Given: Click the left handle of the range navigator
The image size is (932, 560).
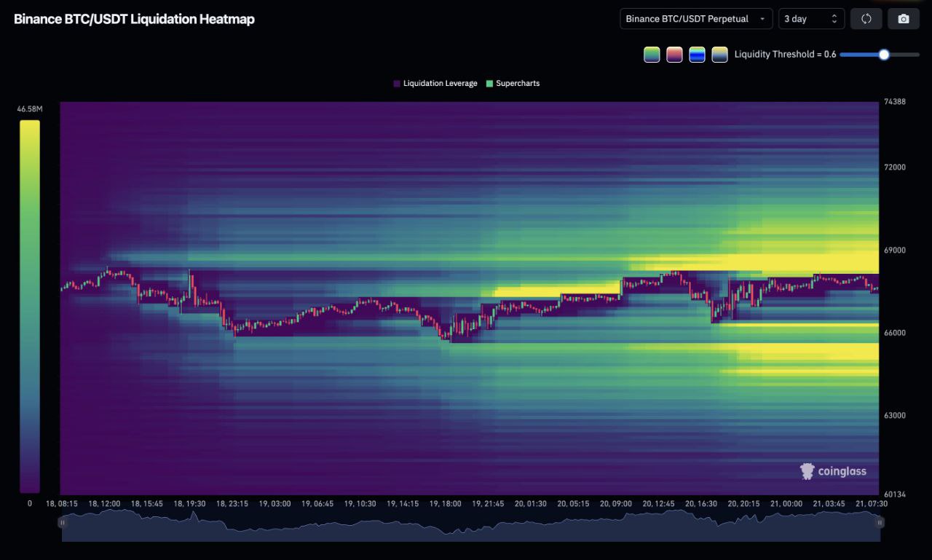Looking at the screenshot, I should click(63, 522).
